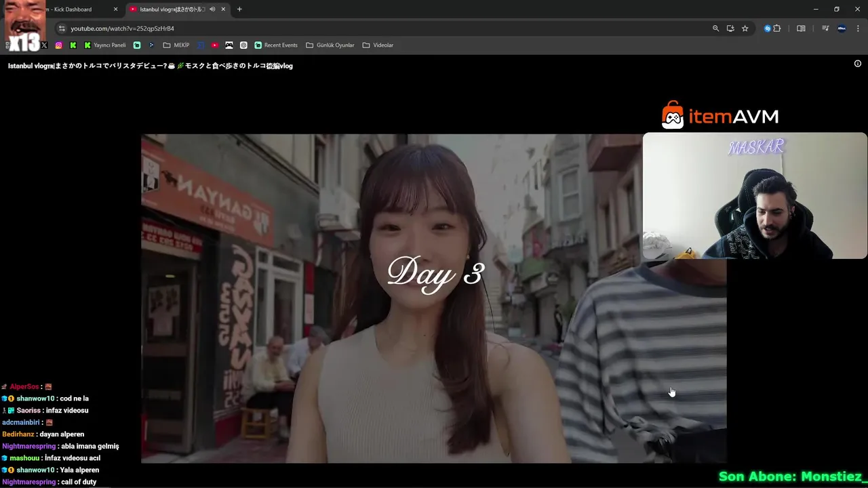Viewport: 868px width, 488px height.
Task: Select chat message 'infaz videosu' from Saoriss
Action: [x=66, y=411]
